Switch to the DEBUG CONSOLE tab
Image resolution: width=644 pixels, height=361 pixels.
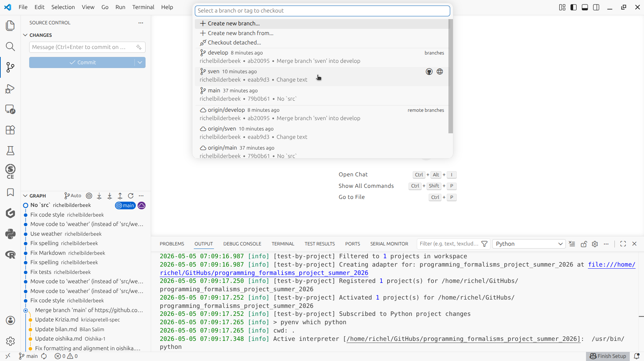pyautogui.click(x=242, y=244)
